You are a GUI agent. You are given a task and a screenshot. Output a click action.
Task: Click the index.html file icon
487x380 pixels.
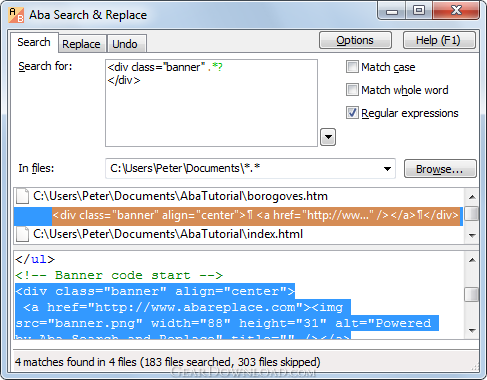[x=23, y=234]
